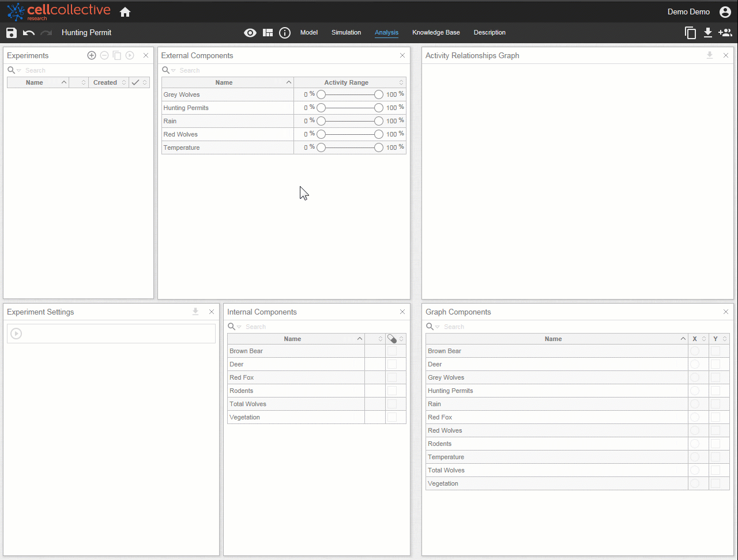This screenshot has width=738, height=560.
Task: Open the info circle icon
Action: coord(285,33)
